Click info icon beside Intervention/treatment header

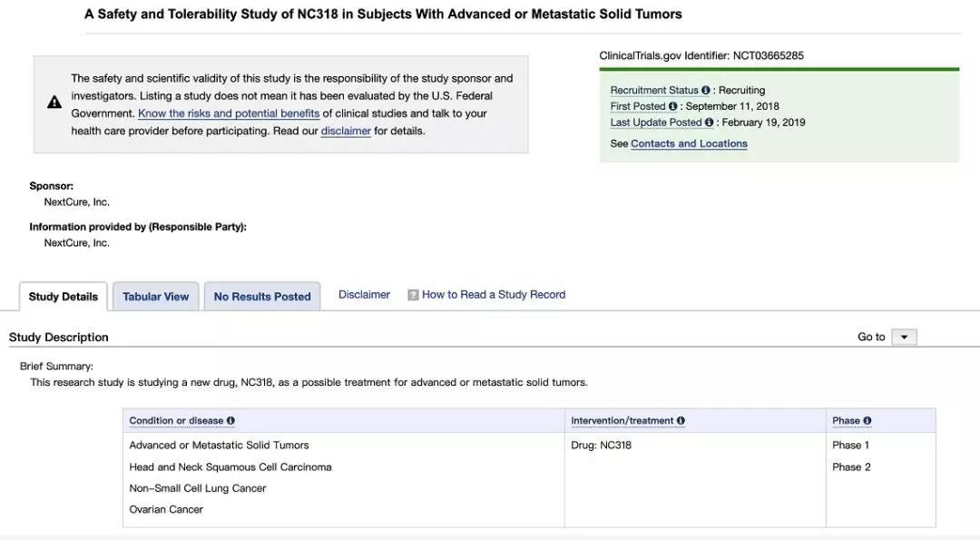click(x=681, y=421)
